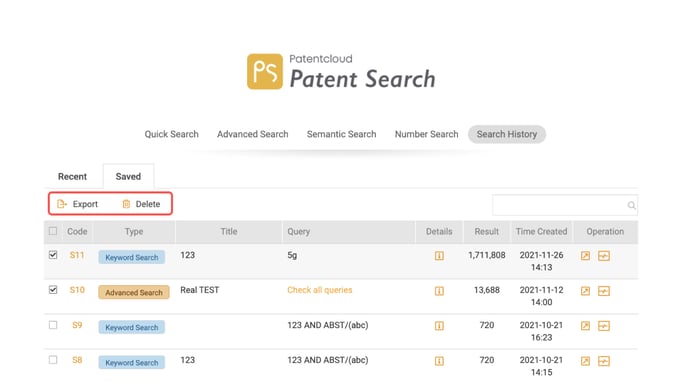This screenshot has width=688, height=382.
Task: Click open-results arrow icon for S11
Action: [585, 256]
